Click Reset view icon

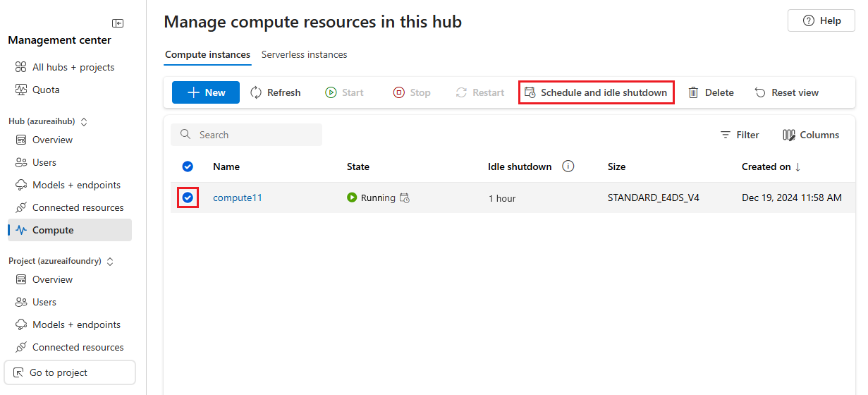coord(760,92)
